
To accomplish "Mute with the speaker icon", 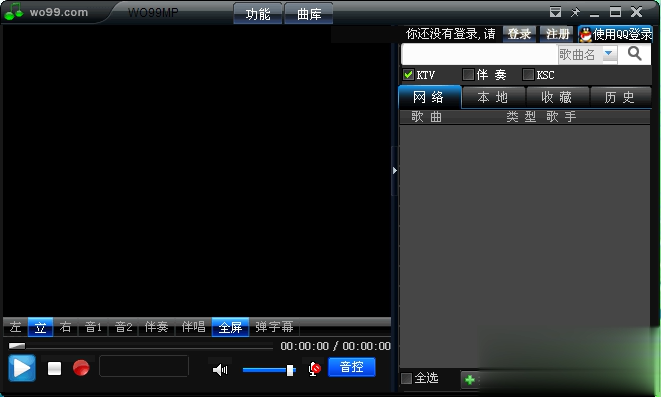I will click(220, 370).
